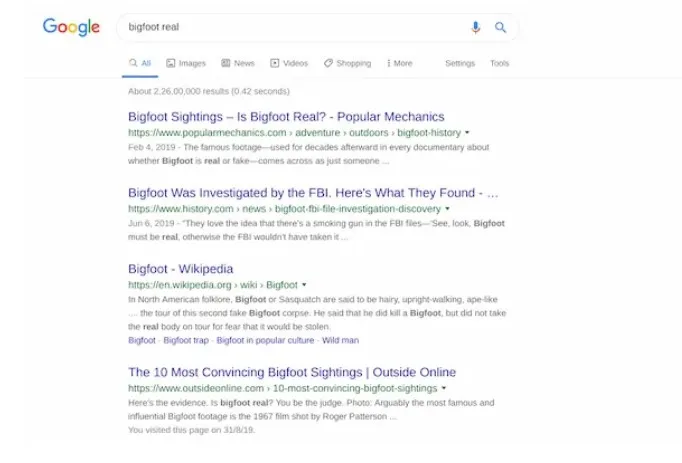682x463 pixels.
Task: Click the history.com URL breadcrumb
Action: (x=284, y=209)
